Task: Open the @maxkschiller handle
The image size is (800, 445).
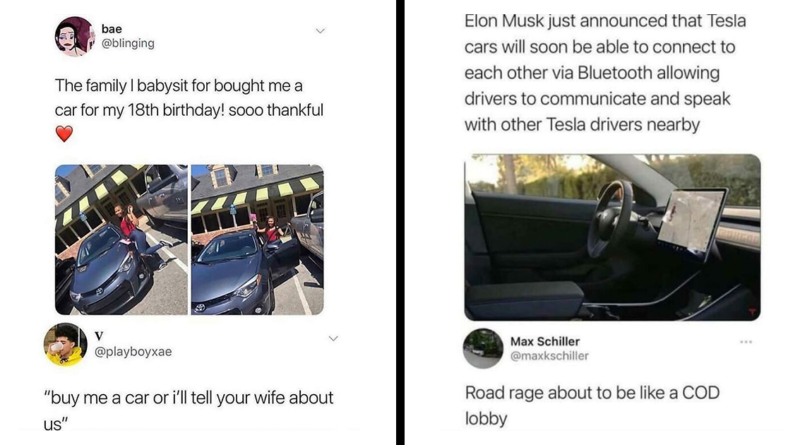Action: tap(549, 356)
